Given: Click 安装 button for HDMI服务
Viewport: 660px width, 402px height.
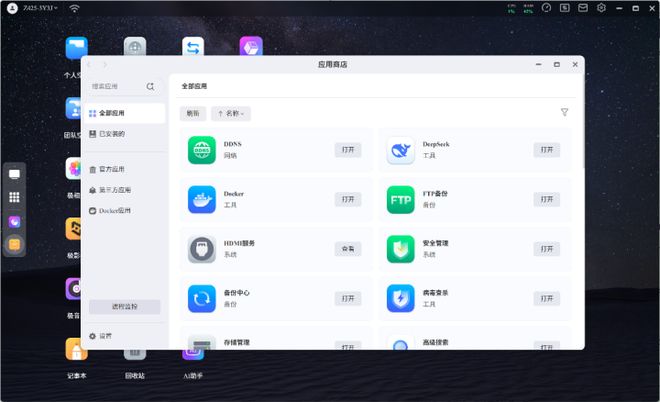Looking at the screenshot, I should pos(348,248).
